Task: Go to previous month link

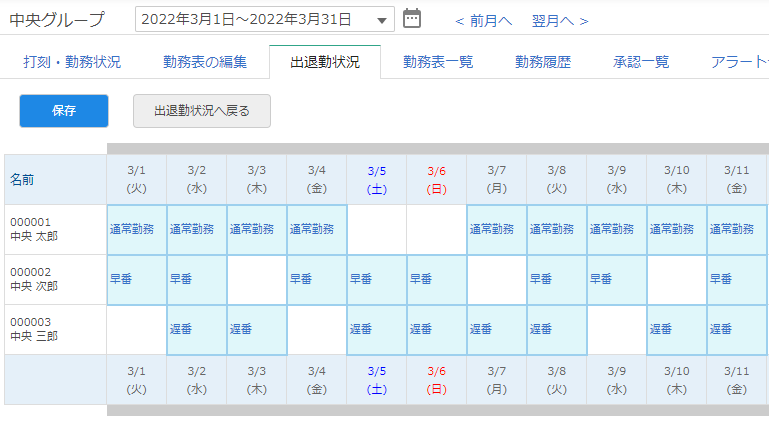Action: pyautogui.click(x=484, y=21)
